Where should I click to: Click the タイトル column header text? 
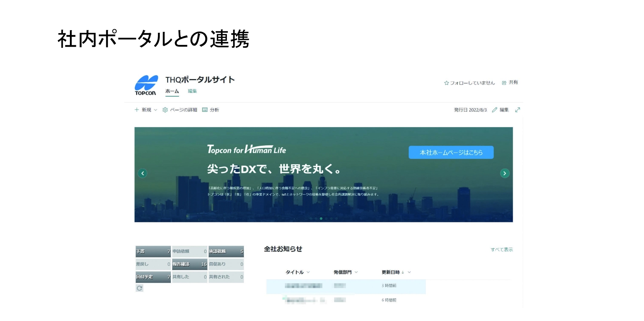(295, 272)
